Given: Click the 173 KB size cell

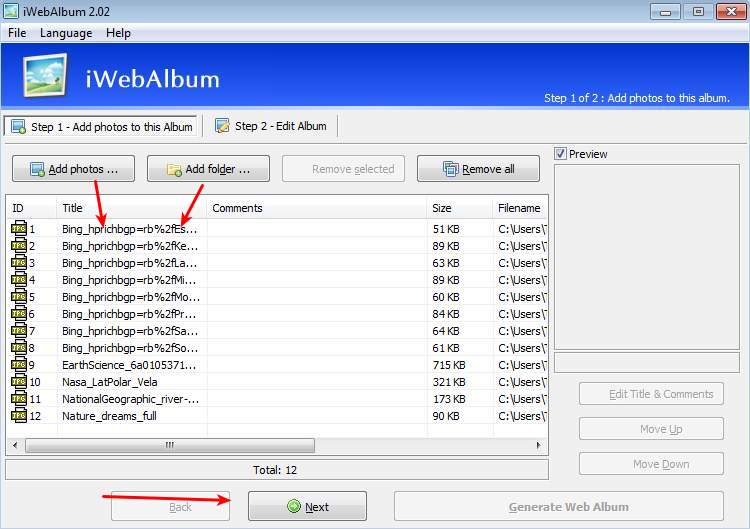Looking at the screenshot, I should [x=449, y=399].
